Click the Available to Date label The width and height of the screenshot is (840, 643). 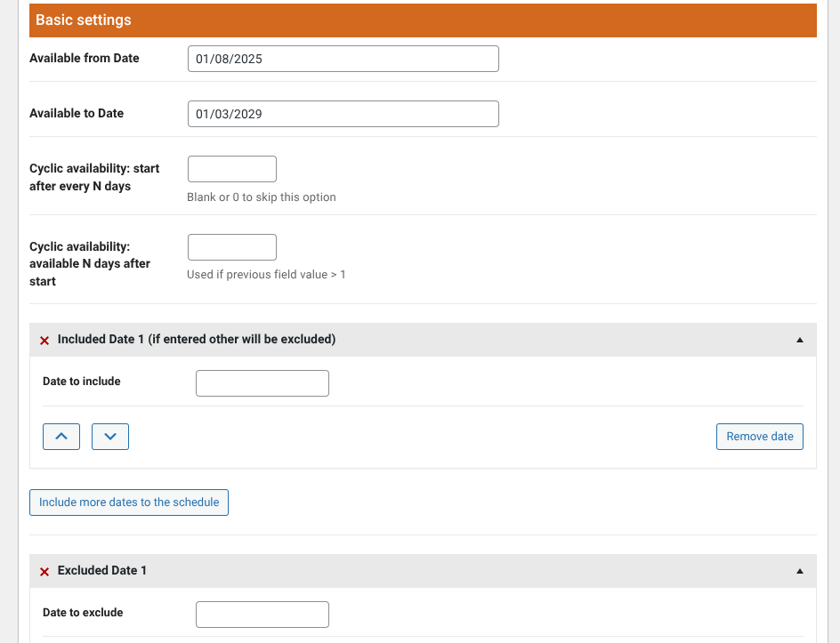click(77, 114)
